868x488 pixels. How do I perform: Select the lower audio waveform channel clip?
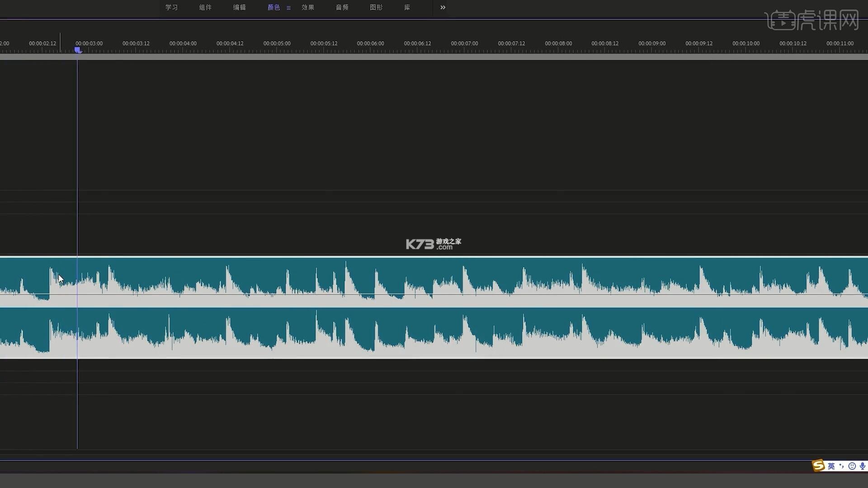point(434,333)
